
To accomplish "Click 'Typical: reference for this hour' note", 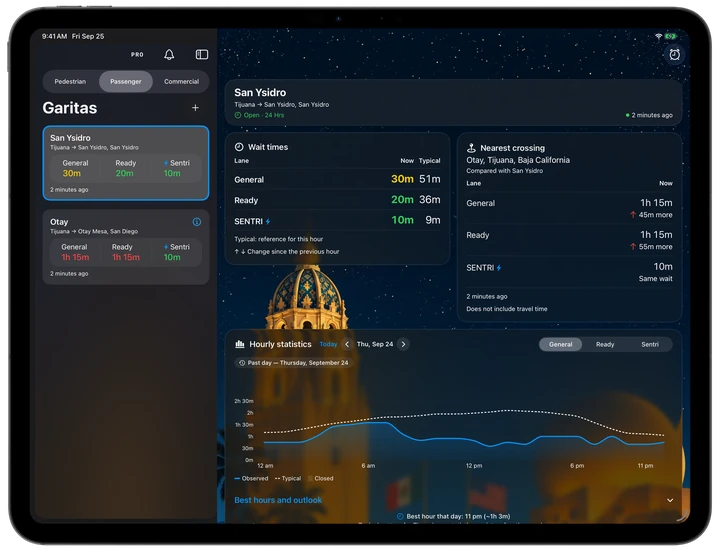I will click(x=278, y=239).
